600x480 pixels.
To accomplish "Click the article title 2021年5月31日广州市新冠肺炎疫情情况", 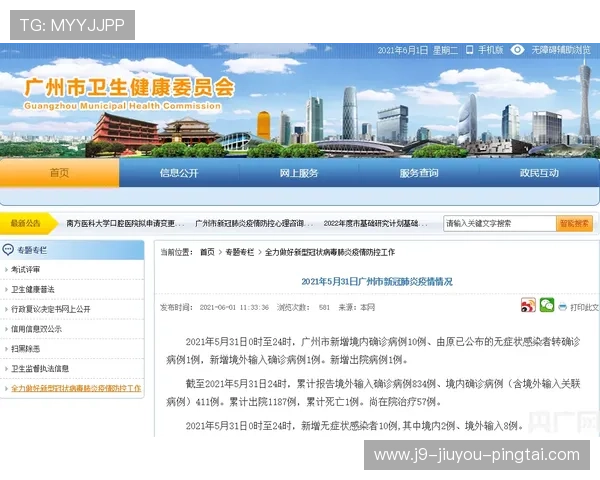I will 377,282.
